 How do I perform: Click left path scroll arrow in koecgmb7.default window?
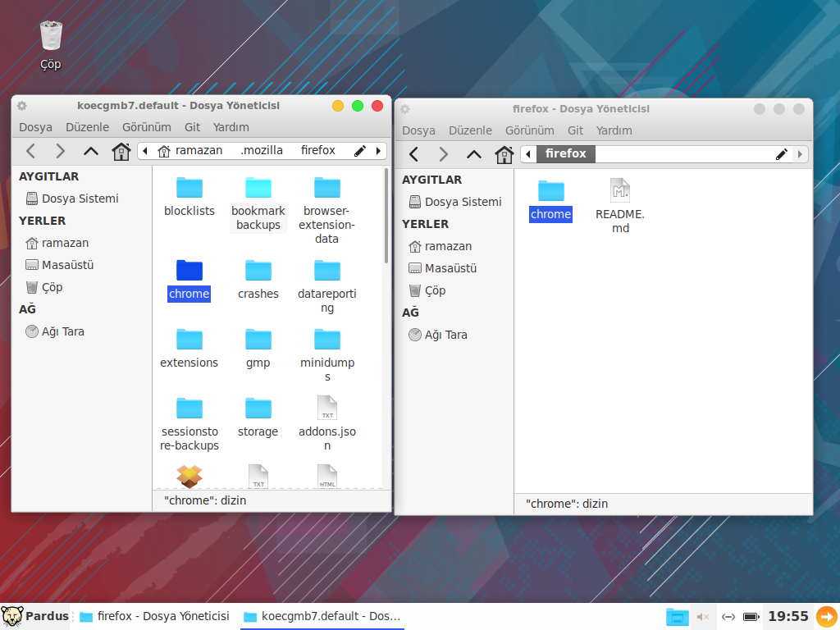145,151
